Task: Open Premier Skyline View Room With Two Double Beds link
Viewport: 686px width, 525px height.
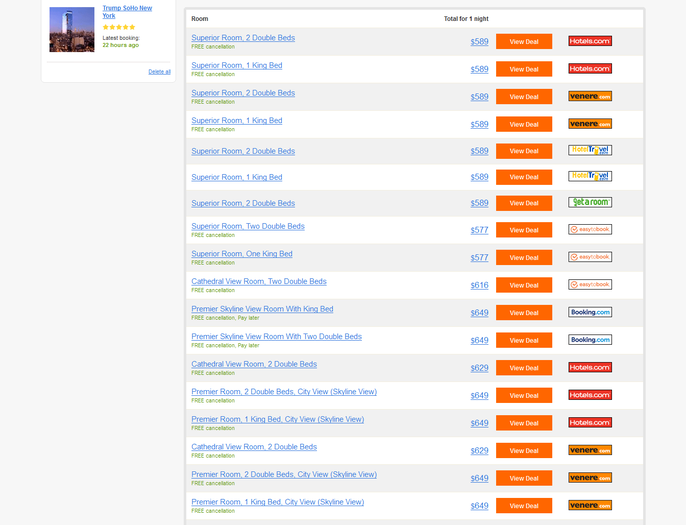Action: pos(276,336)
